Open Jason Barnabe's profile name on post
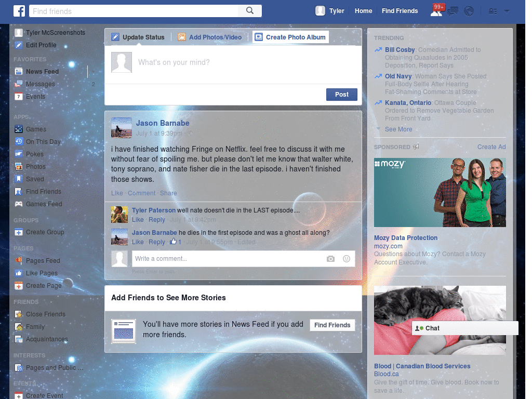Image resolution: width=532 pixels, height=399 pixels. click(163, 123)
